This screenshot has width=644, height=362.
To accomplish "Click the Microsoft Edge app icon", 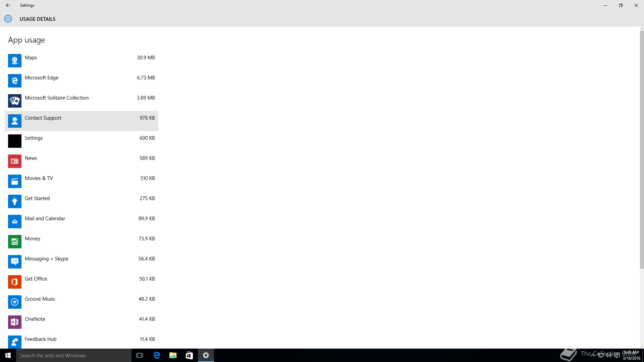I will [15, 81].
